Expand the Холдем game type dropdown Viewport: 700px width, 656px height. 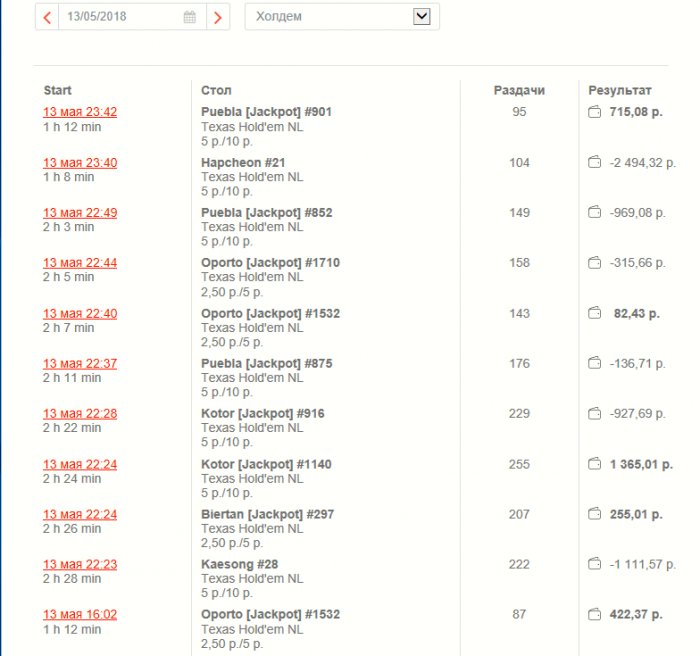tap(342, 17)
